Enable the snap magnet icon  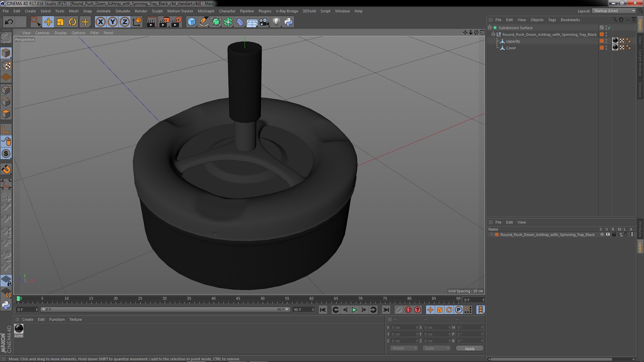[x=6, y=169]
